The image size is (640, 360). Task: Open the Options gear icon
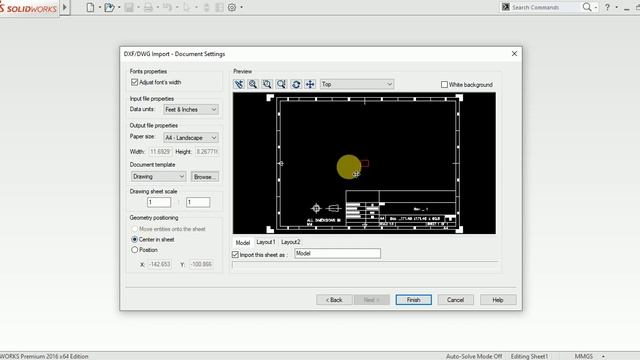pyautogui.click(x=232, y=7)
